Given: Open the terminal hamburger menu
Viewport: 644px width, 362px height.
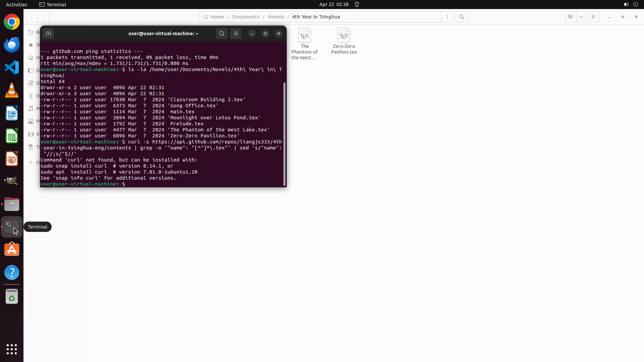Looking at the screenshot, I should click(x=236, y=34).
